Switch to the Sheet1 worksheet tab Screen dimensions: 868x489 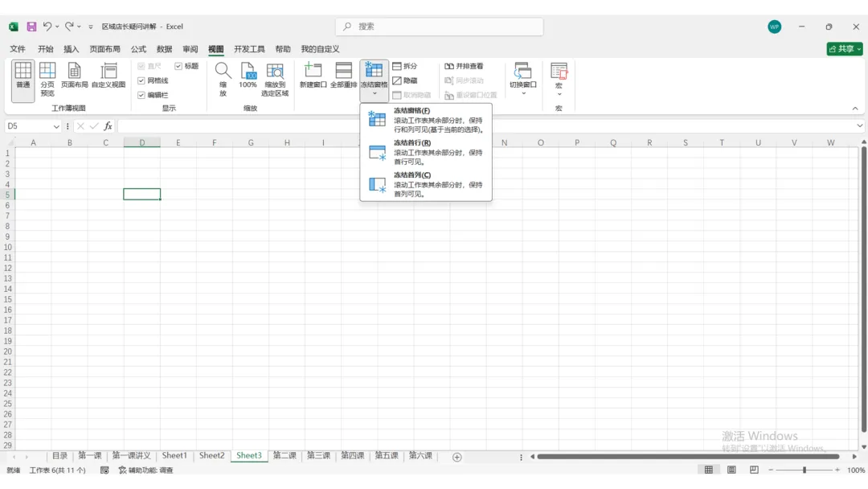point(174,456)
